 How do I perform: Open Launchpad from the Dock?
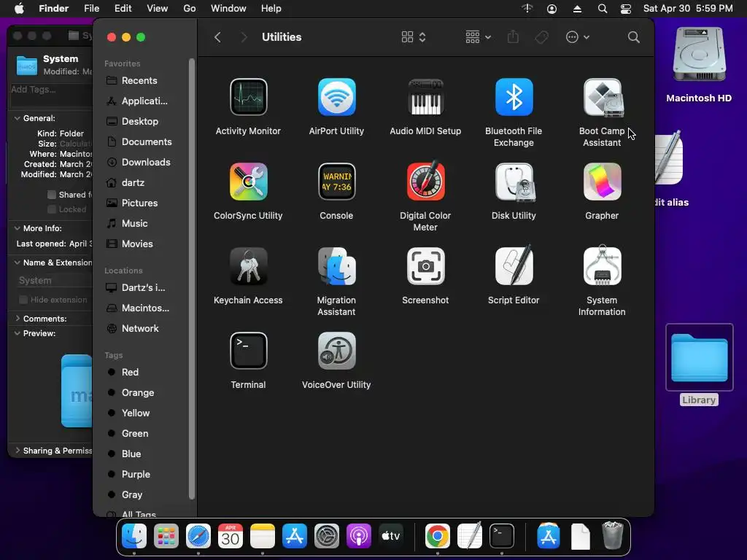(x=166, y=536)
